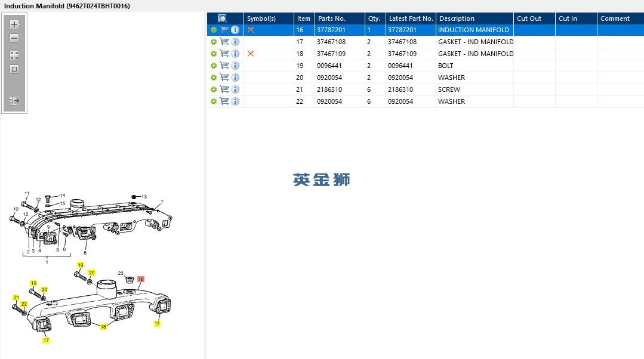Sort by the Qty. column header
Viewport: 644px width, 359px height.
[x=375, y=18]
